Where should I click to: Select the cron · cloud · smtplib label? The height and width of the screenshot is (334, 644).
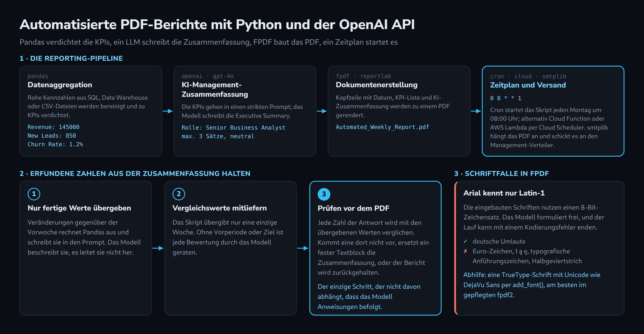point(528,76)
